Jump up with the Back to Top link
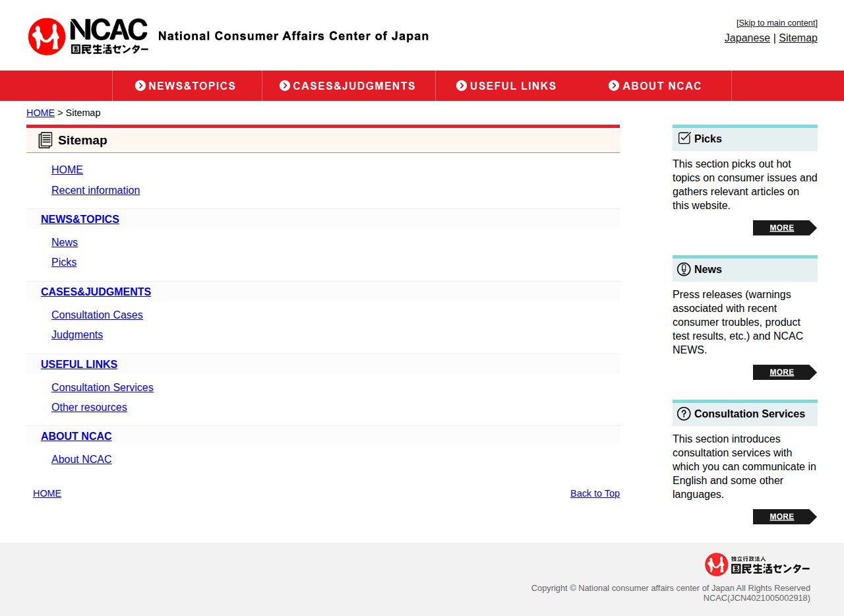The width and height of the screenshot is (844, 616). (x=595, y=493)
